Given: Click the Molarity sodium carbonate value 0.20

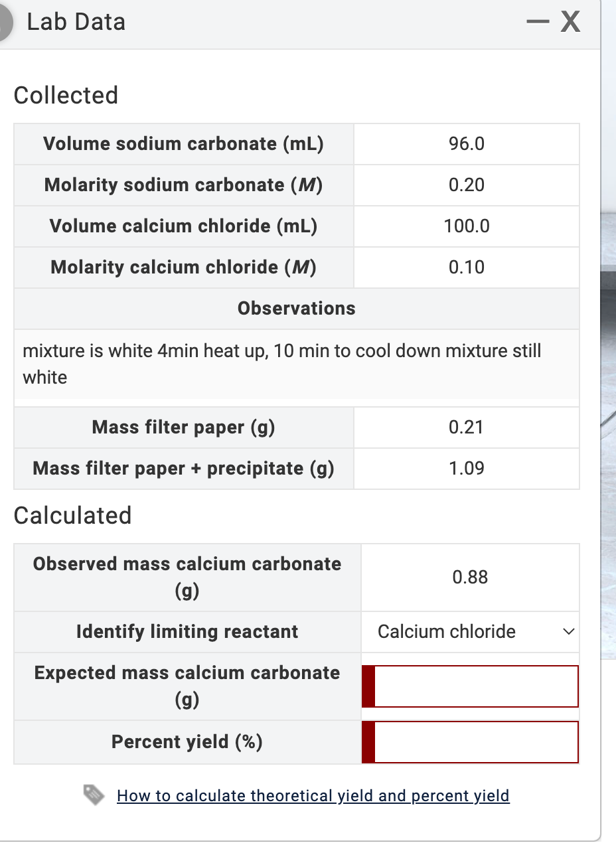Looking at the screenshot, I should click(467, 185).
